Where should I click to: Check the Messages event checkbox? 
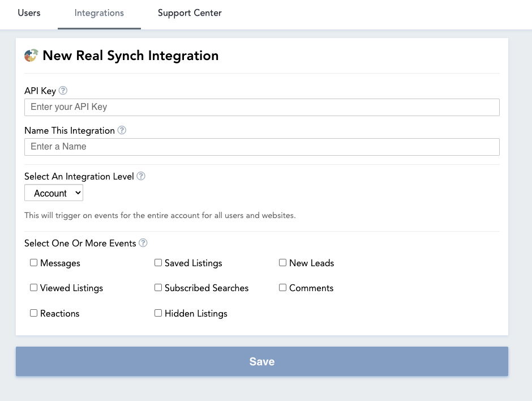pos(33,263)
